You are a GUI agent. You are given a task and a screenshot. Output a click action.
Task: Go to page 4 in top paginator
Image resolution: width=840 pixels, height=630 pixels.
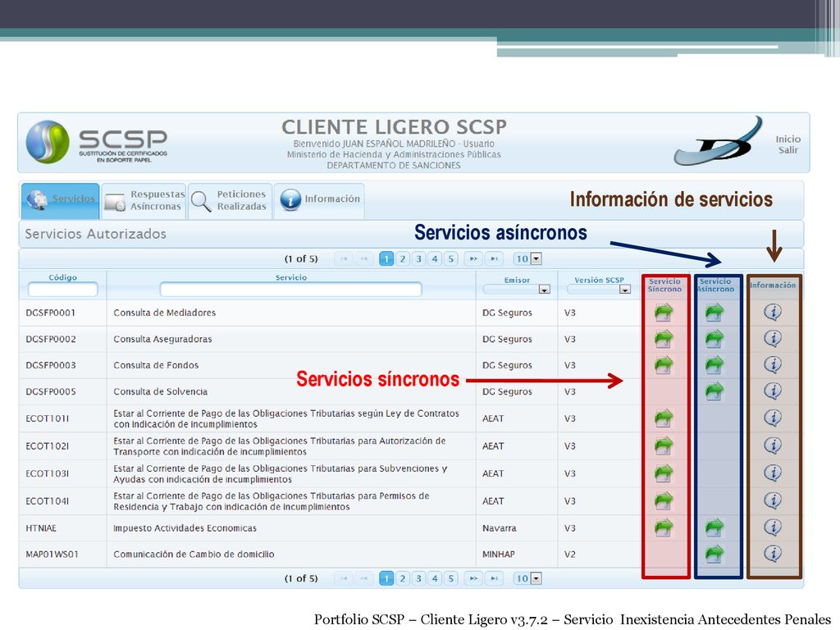click(435, 258)
